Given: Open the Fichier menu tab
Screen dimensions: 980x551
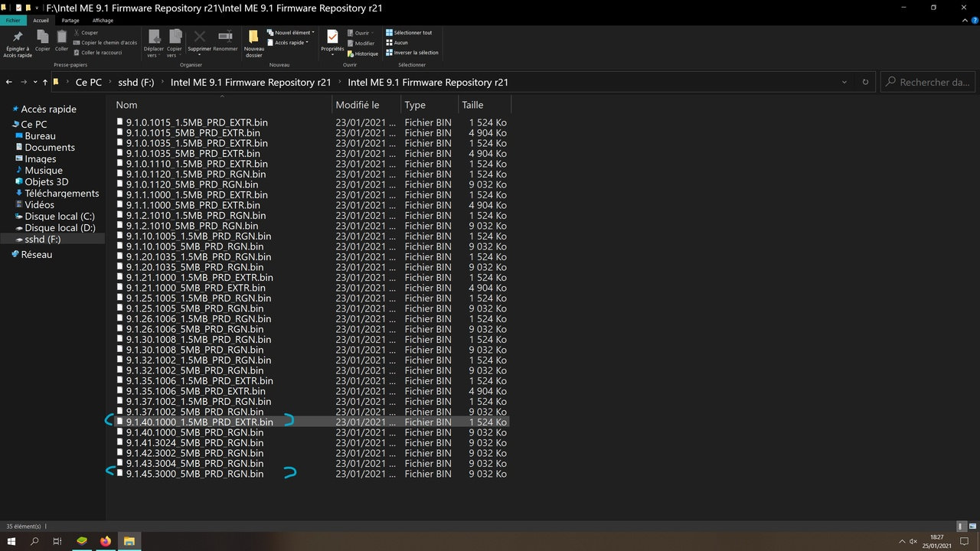Looking at the screenshot, I should pyautogui.click(x=15, y=21).
